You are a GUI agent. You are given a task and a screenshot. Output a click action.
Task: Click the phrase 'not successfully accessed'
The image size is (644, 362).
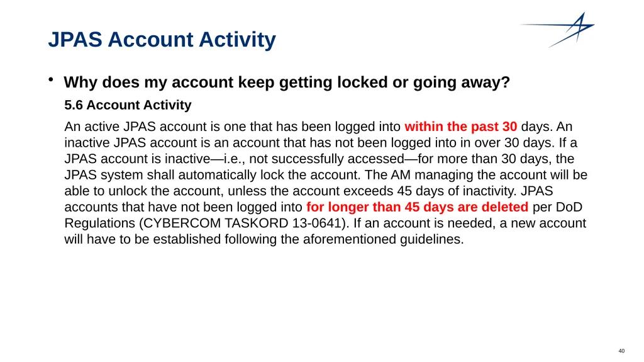326,159
